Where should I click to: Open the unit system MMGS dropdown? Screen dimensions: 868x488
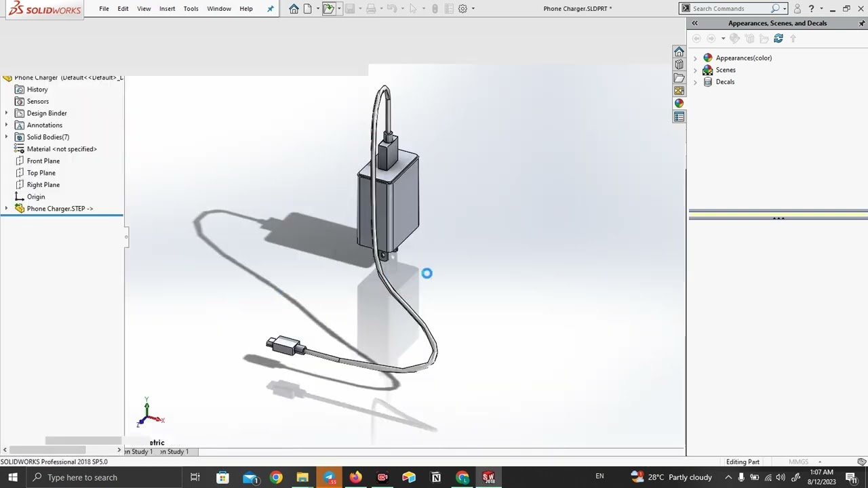coord(819,462)
